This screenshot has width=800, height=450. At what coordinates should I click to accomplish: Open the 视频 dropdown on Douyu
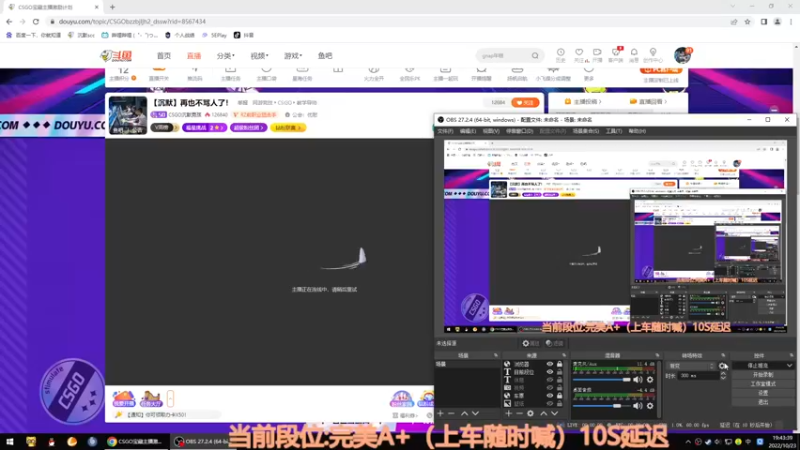[259, 56]
